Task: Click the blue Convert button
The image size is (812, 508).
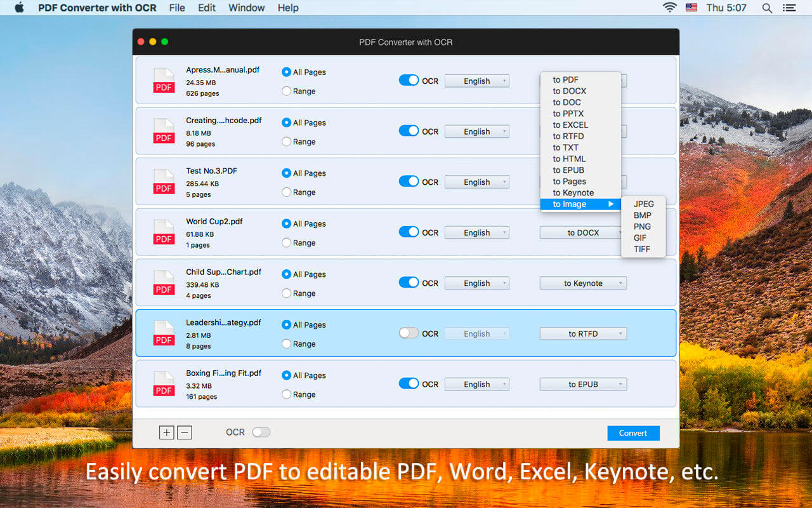Action: pyautogui.click(x=633, y=433)
